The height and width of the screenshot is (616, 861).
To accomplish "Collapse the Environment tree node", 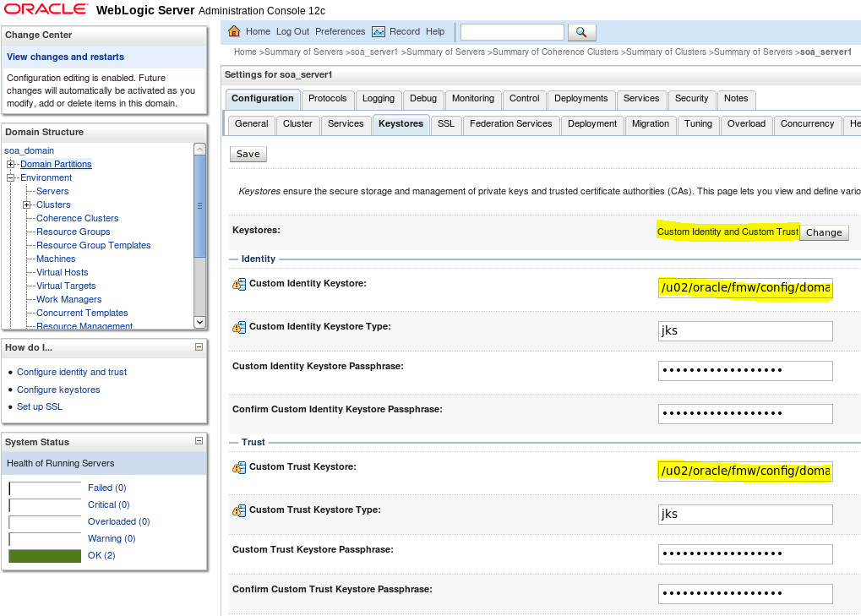I will pos(10,178).
